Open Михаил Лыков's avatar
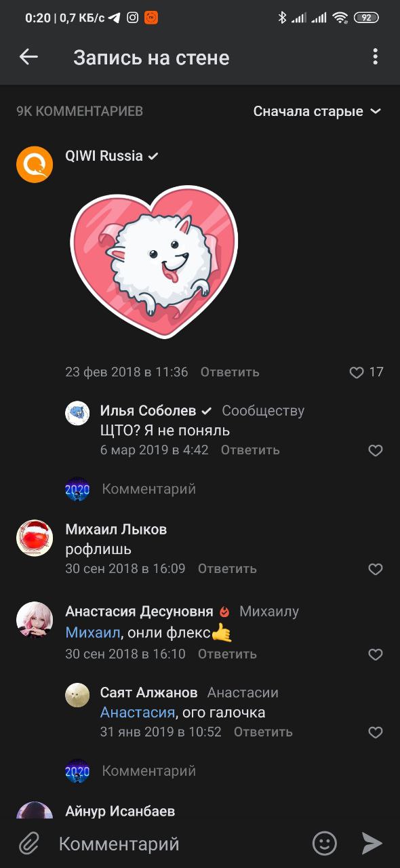The width and height of the screenshot is (400, 868). click(x=35, y=538)
